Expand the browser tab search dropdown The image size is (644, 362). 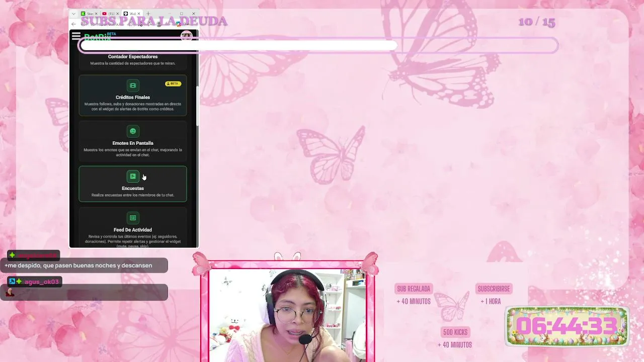pos(74,14)
